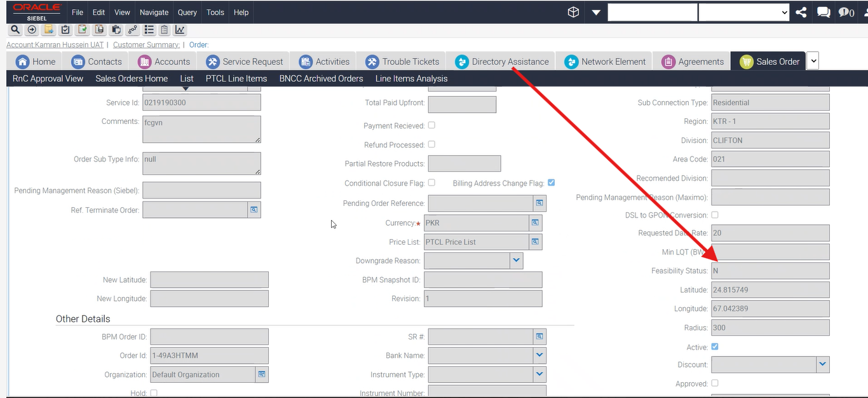Click into the Comments text area
The height and width of the screenshot is (398, 868).
pyautogui.click(x=201, y=129)
